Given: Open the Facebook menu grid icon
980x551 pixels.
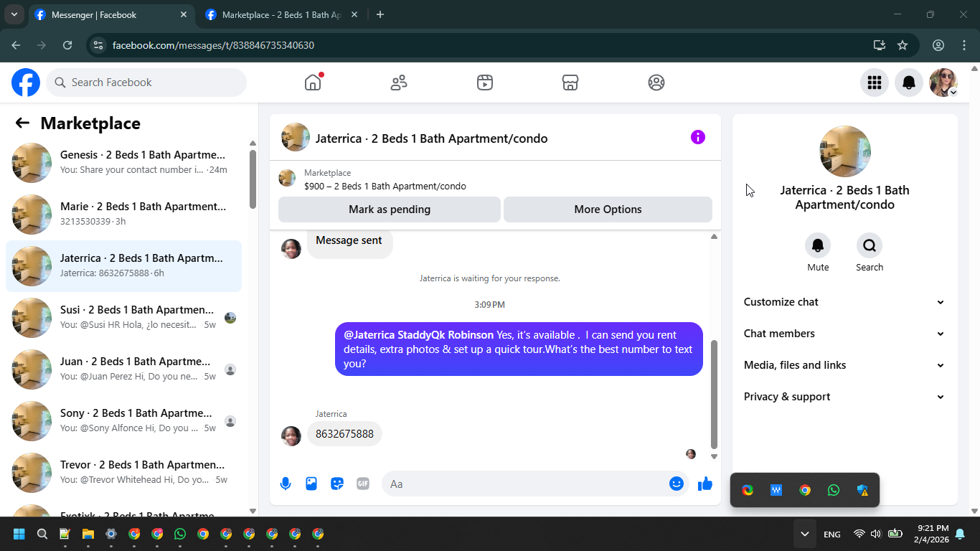Looking at the screenshot, I should pos(874,83).
